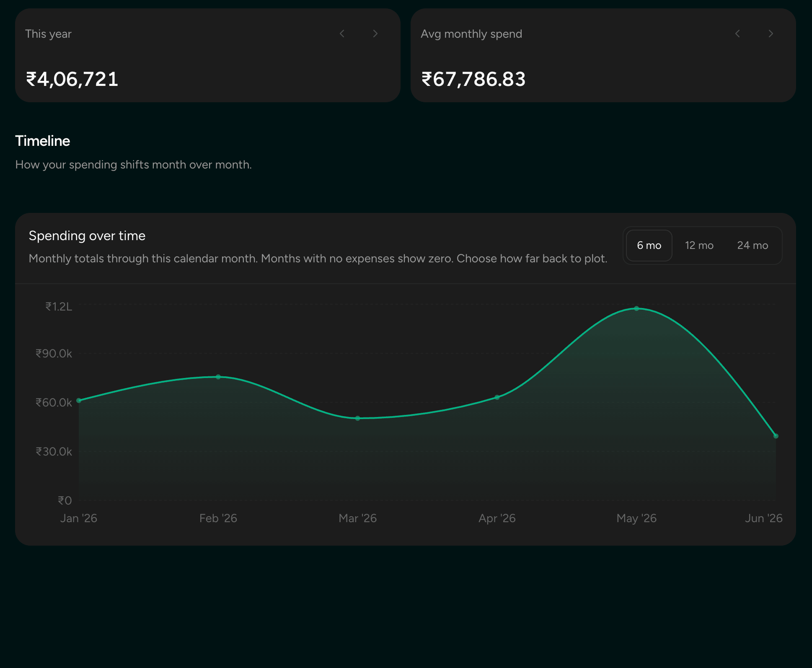Go to previous period in This year card
This screenshot has width=812, height=668.
click(x=342, y=34)
